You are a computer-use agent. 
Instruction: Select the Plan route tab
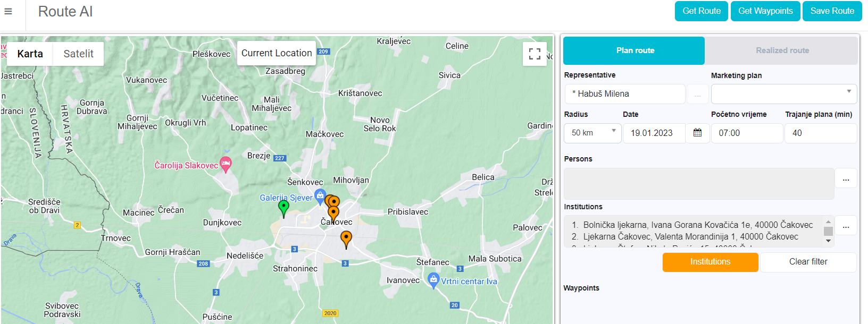point(635,50)
